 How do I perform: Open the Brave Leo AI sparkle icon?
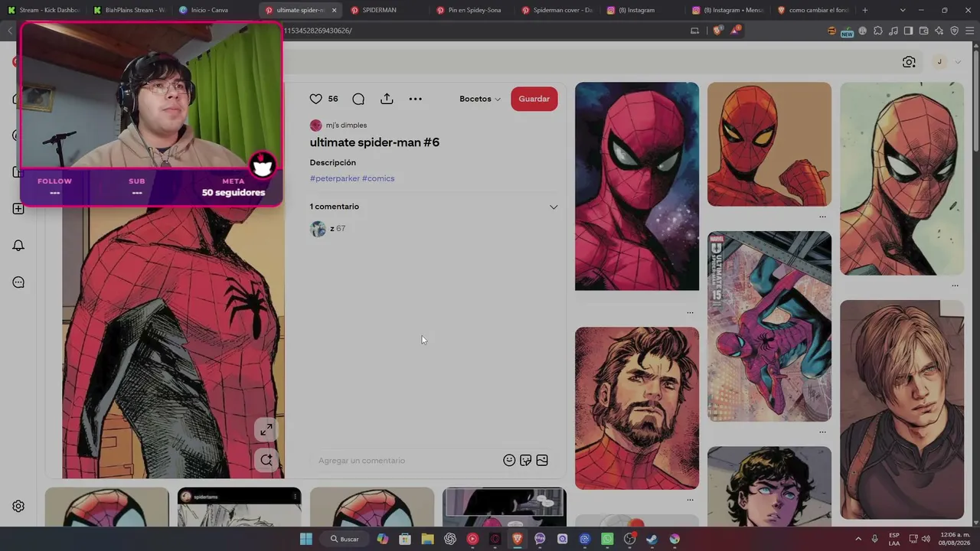tap(939, 31)
